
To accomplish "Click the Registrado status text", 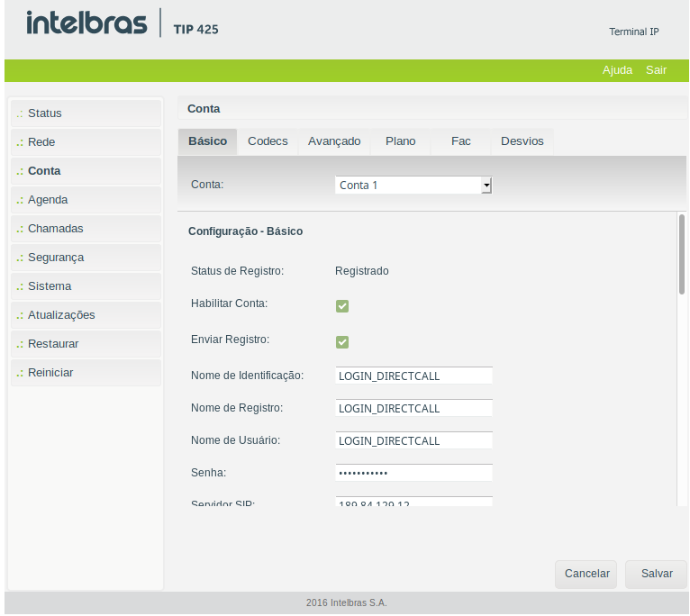I will point(362,271).
